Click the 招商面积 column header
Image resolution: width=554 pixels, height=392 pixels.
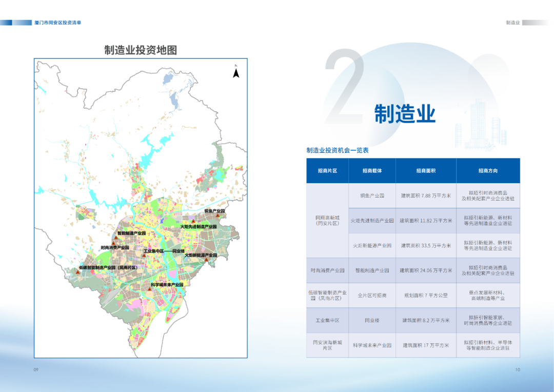click(427, 170)
